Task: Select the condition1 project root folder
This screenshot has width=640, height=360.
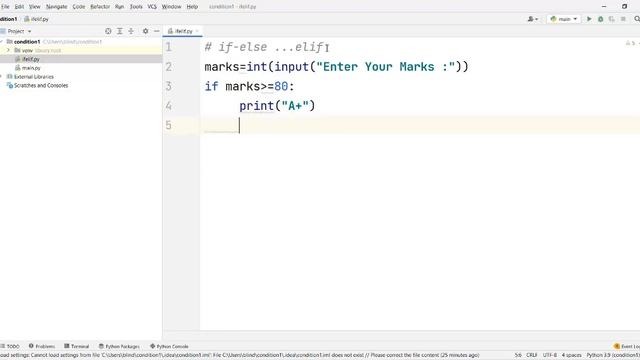Action: click(x=27, y=42)
